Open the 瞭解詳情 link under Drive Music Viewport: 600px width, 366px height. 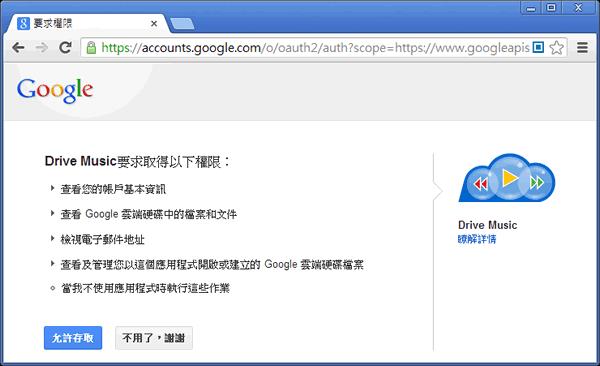(477, 239)
